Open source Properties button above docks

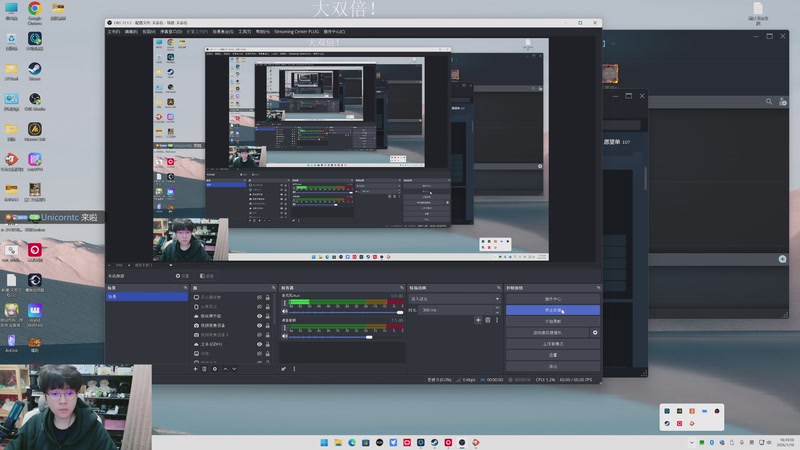point(182,276)
